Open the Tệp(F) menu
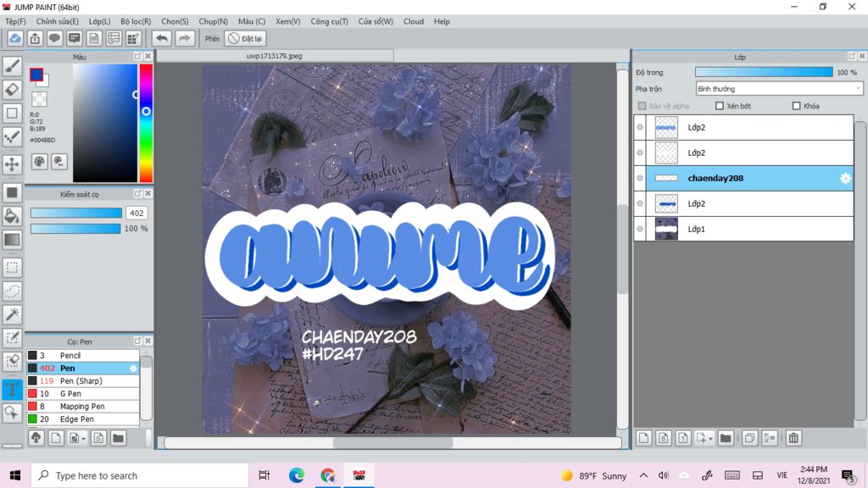 coord(15,21)
